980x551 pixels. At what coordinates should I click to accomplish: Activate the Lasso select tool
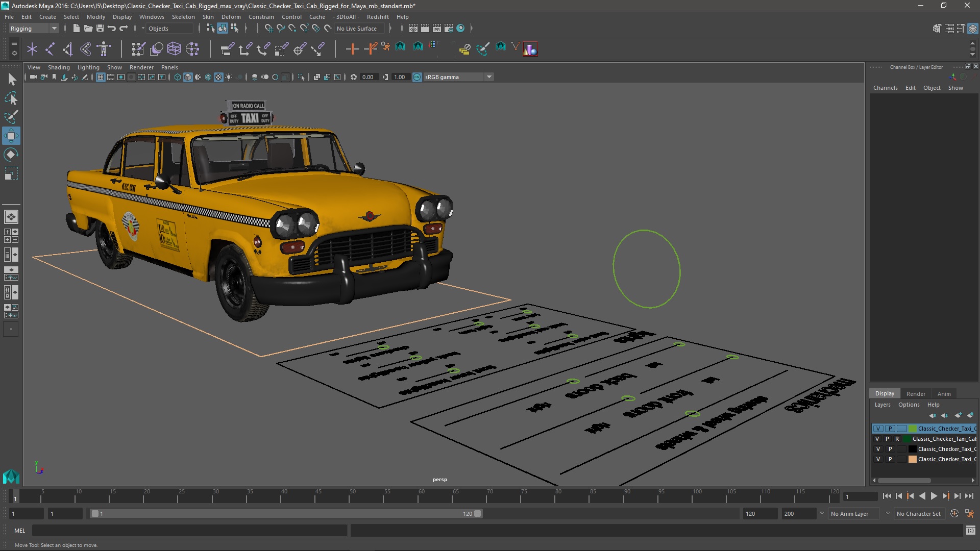point(11,98)
